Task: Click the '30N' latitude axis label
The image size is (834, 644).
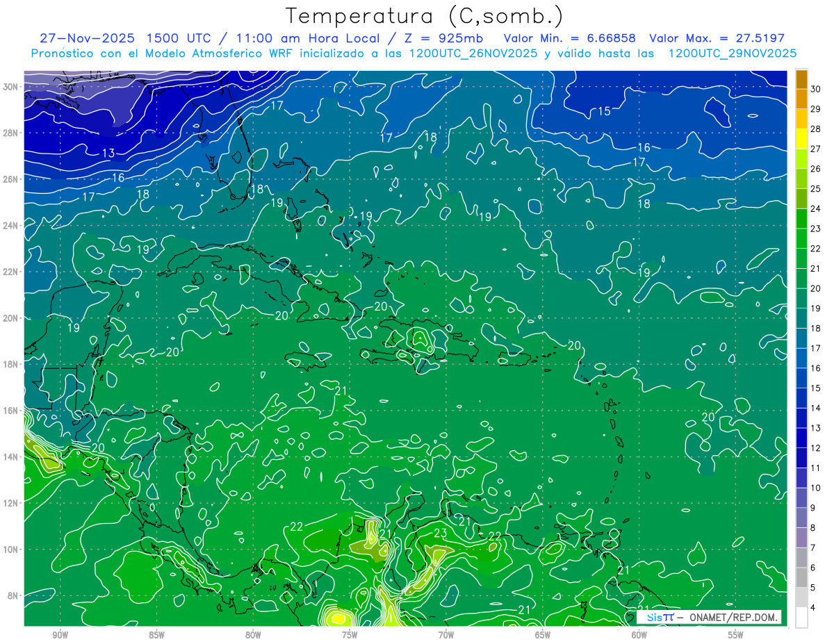Action: click(11, 87)
